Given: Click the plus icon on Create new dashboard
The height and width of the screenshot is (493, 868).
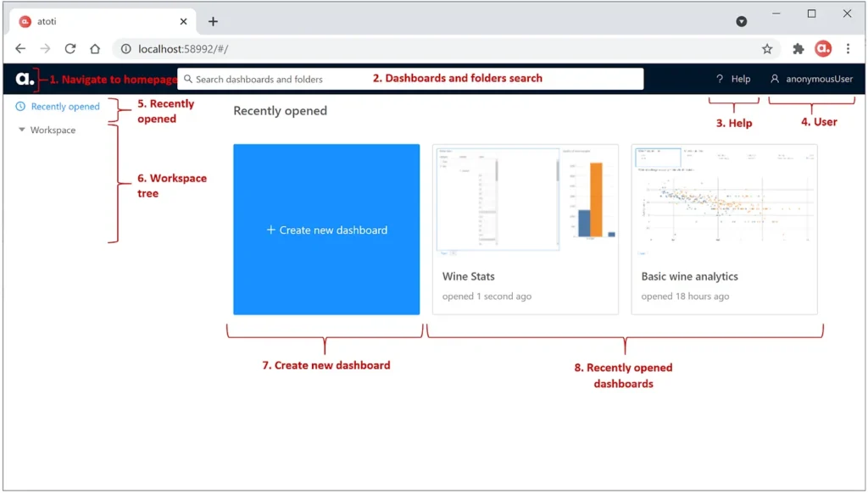Looking at the screenshot, I should coord(270,230).
